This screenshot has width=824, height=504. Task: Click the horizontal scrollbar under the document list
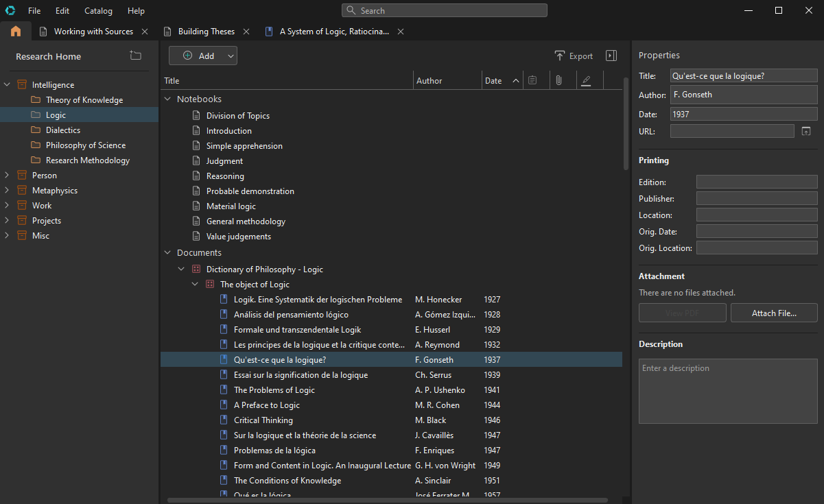coord(387,501)
